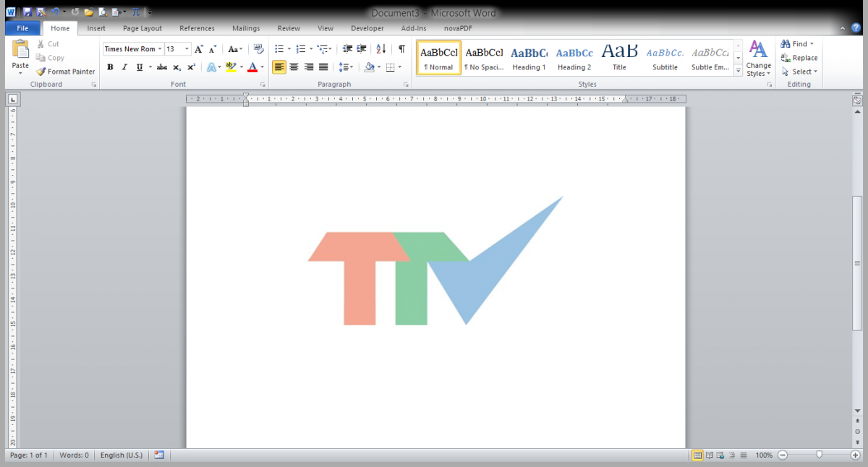868x467 pixels.
Task: Switch to the Insert tab
Action: 96,28
